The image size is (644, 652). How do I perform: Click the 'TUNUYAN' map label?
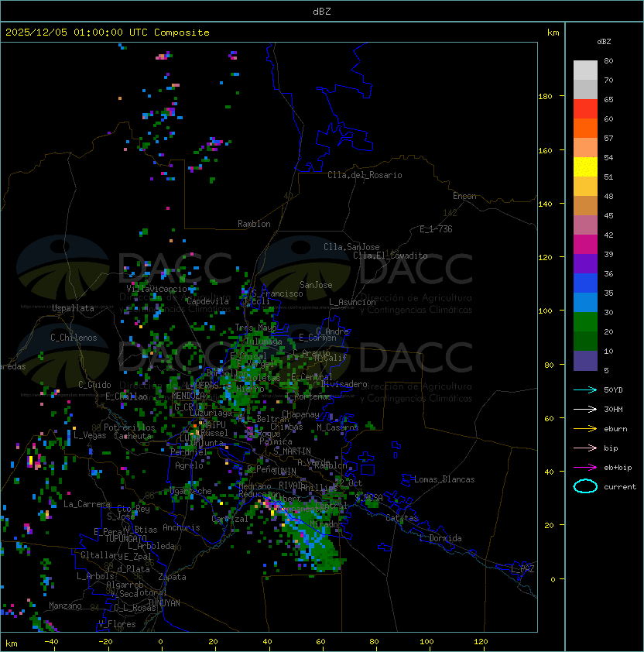[164, 603]
